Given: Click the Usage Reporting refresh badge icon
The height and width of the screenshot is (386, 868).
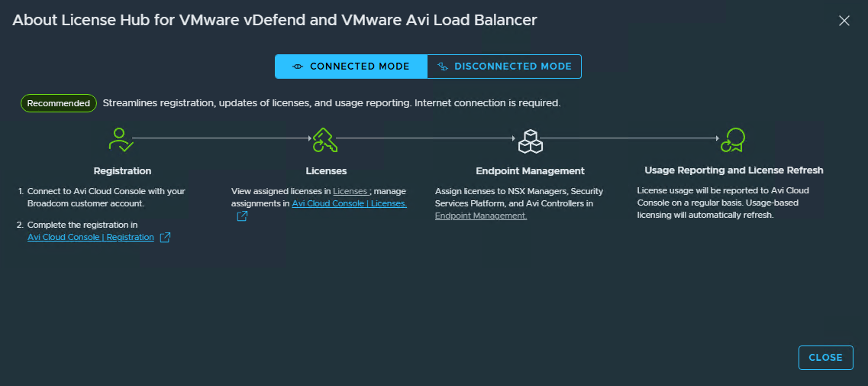Looking at the screenshot, I should [733, 140].
